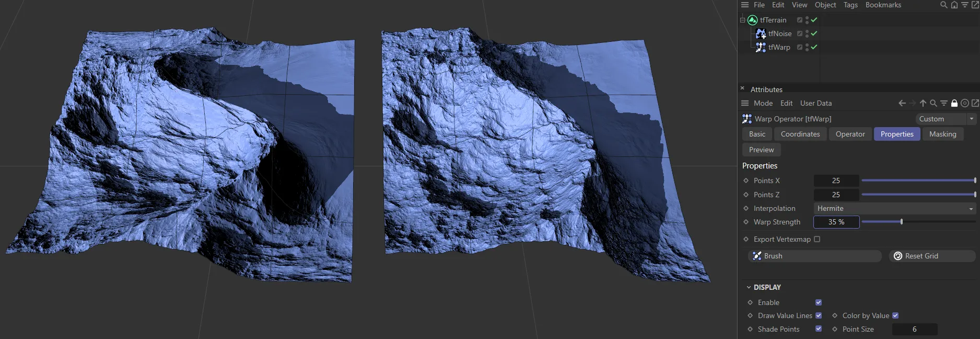The image size is (980, 339).
Task: Collapse the DISPLAY section
Action: coord(749,287)
